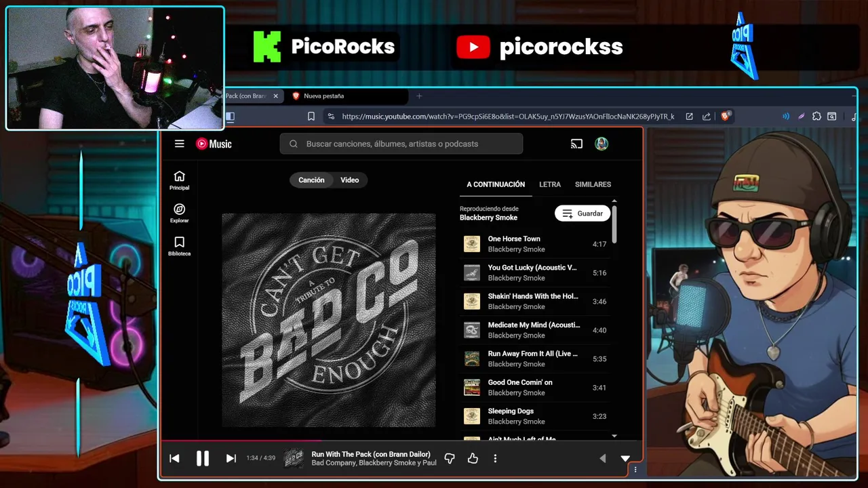Click the Guardar button
The width and height of the screenshot is (868, 488).
583,213
